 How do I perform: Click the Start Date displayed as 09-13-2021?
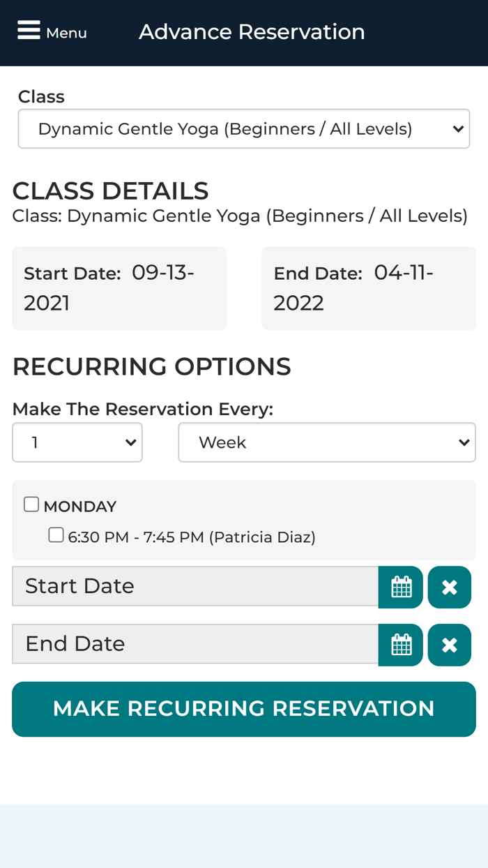point(119,287)
